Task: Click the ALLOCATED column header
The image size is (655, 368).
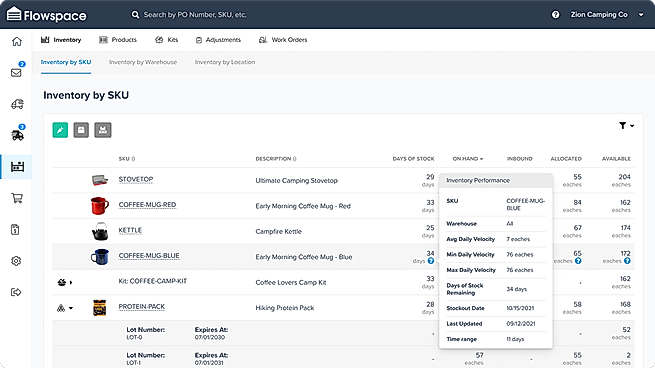Action: pyautogui.click(x=566, y=159)
